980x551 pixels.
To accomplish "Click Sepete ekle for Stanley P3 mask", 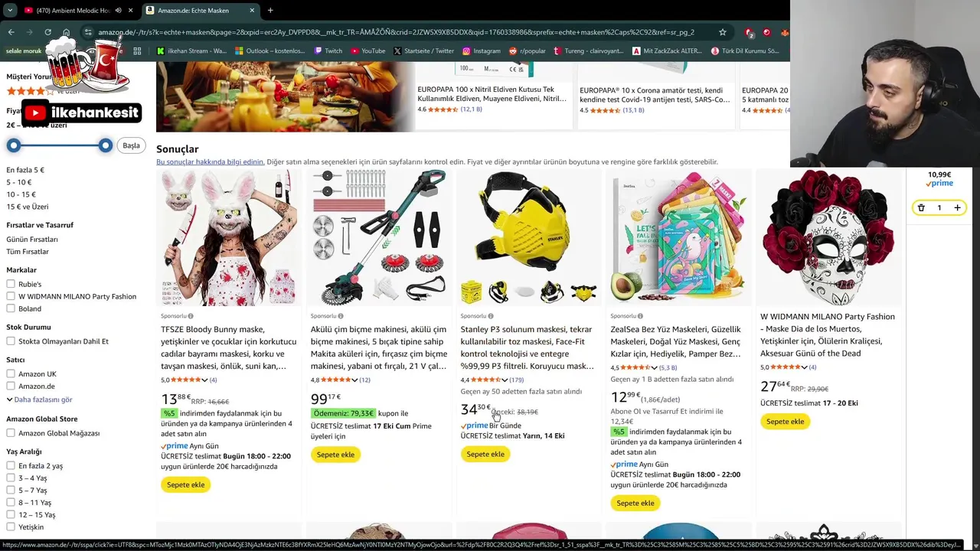I will [x=485, y=454].
